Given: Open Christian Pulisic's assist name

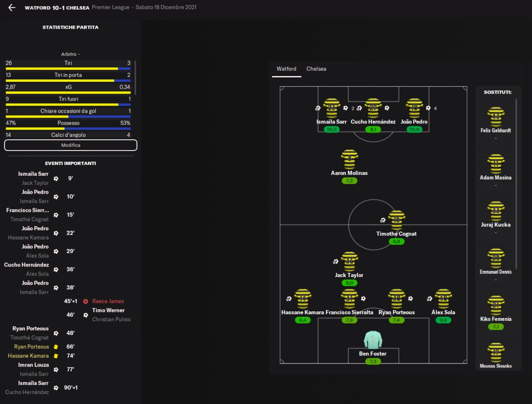Looking at the screenshot, I should coord(111,320).
